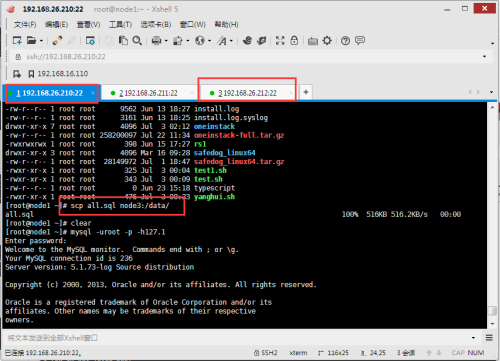Expand the address bar history dropdown
The height and width of the screenshot is (361, 500).
tap(485, 57)
